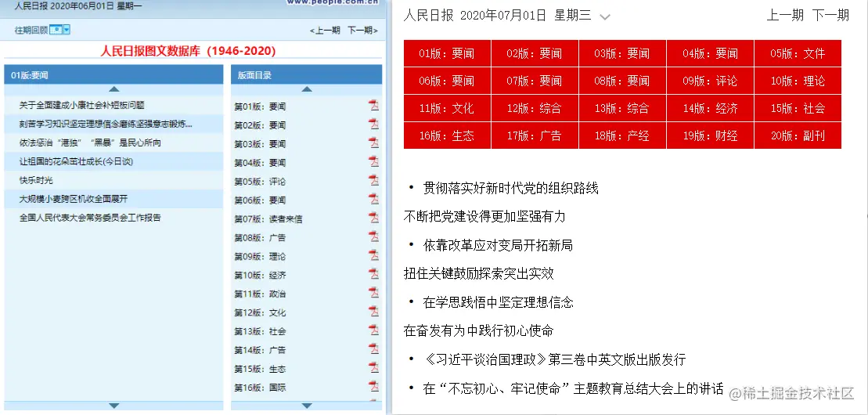
Task: Open article 大规模小麦跨区机收全面展开
Action: pos(74,199)
